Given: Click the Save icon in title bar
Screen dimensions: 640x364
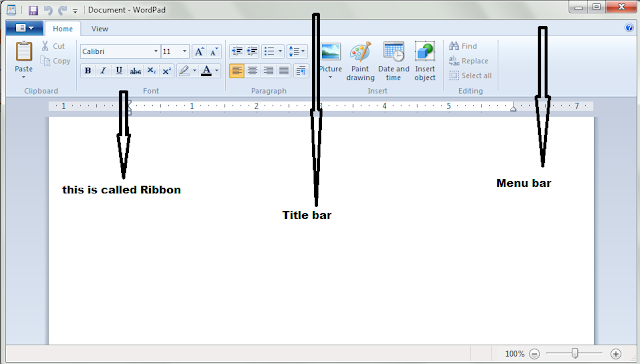Looking at the screenshot, I should tap(33, 10).
